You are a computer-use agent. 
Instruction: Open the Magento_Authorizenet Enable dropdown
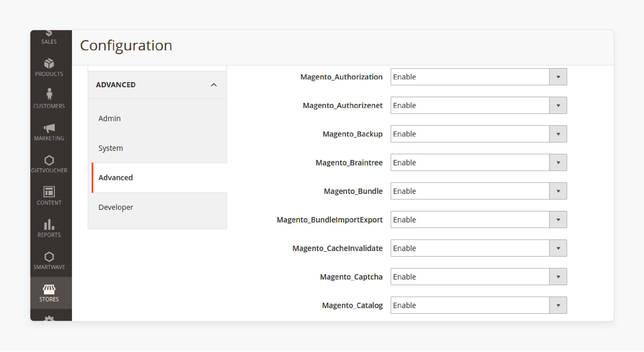click(479, 106)
